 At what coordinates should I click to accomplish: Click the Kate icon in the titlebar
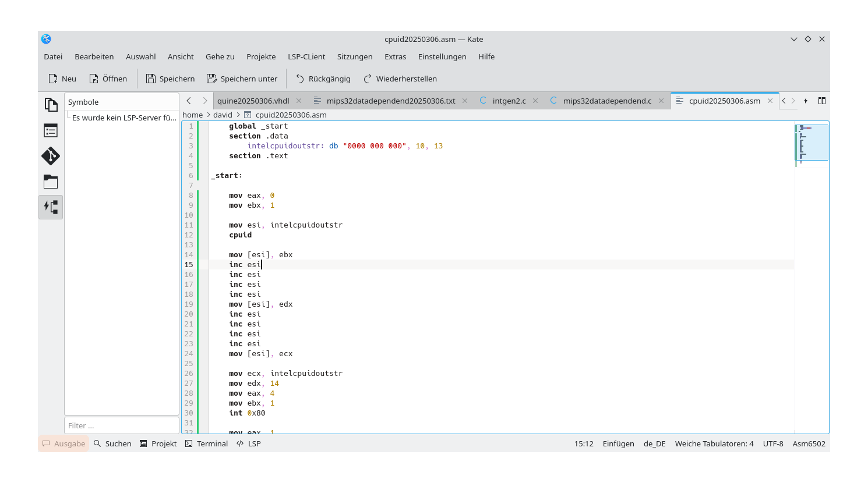tap(46, 39)
